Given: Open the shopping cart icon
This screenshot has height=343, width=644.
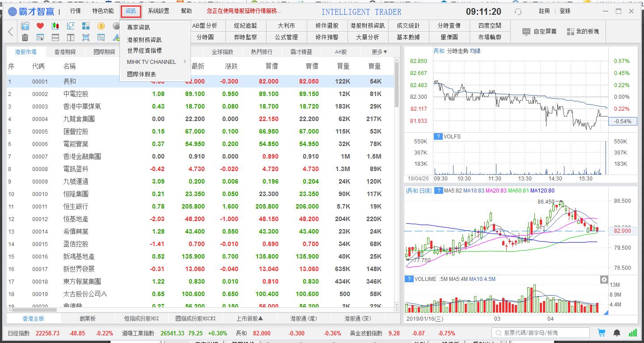Looking at the screenshot, I should tap(602, 333).
